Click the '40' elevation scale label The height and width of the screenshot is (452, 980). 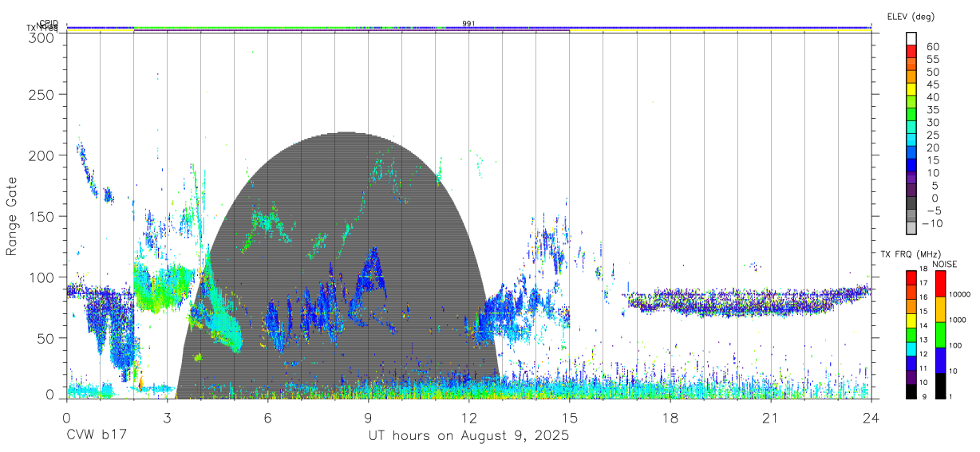click(x=932, y=97)
